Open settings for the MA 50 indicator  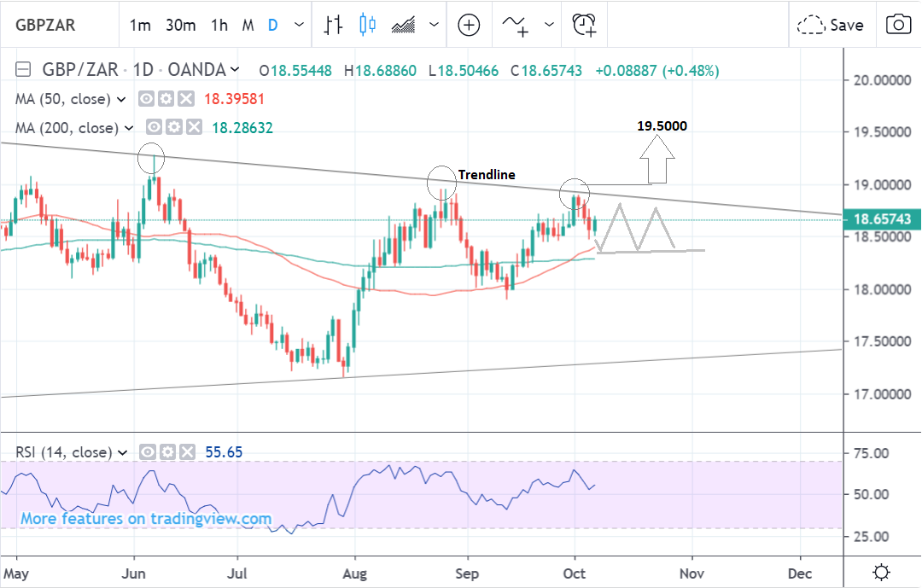point(166,99)
